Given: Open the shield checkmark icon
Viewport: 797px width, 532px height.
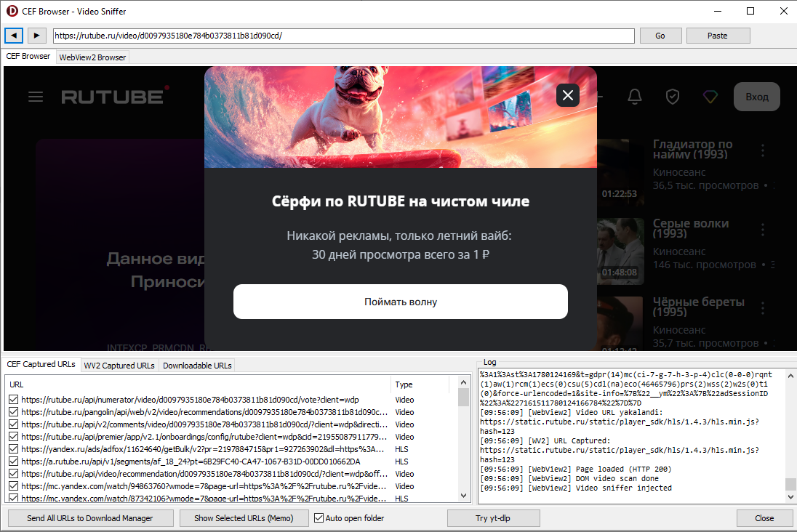Looking at the screenshot, I should (673, 97).
